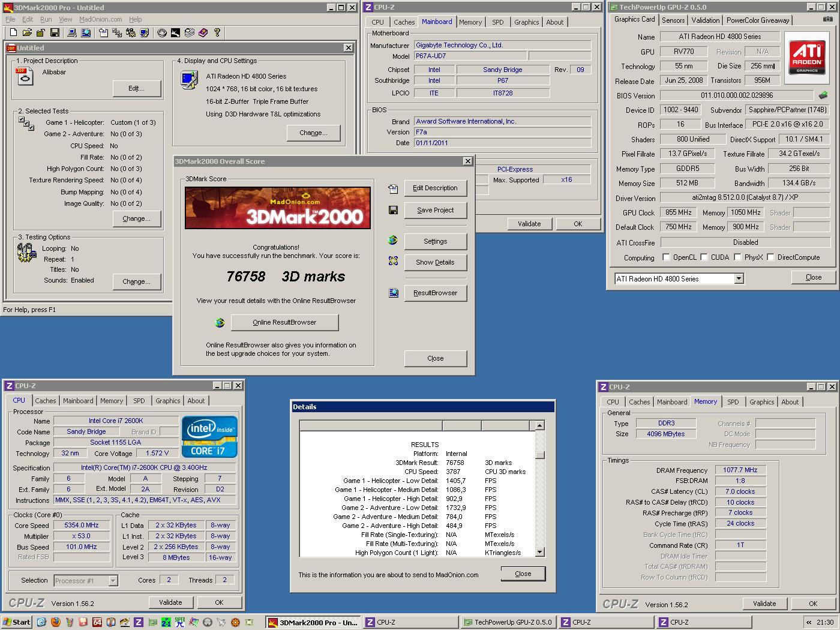Open the PowerColor Giveaway tab
The image size is (840, 630).
pos(758,20)
